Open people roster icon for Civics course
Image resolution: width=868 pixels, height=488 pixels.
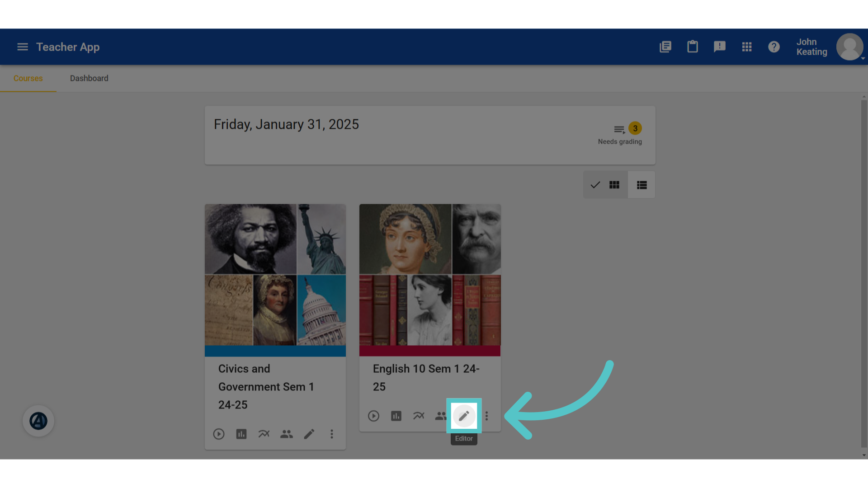[287, 434]
